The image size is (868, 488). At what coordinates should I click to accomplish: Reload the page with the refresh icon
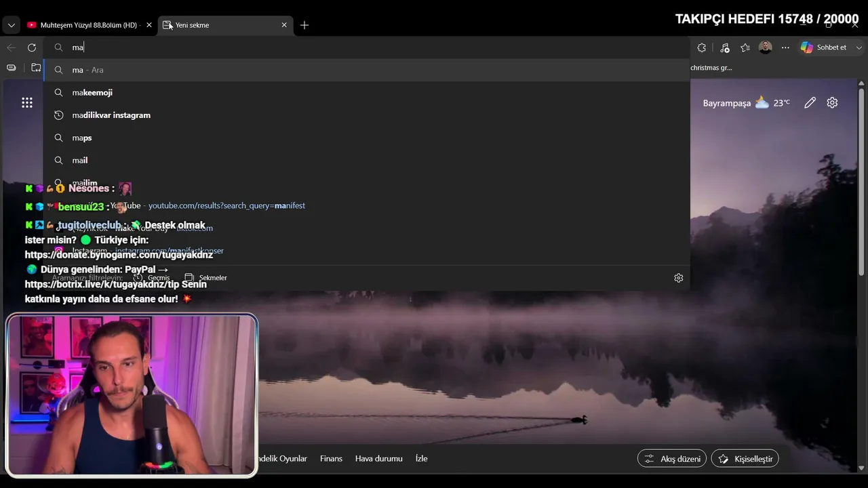[32, 47]
